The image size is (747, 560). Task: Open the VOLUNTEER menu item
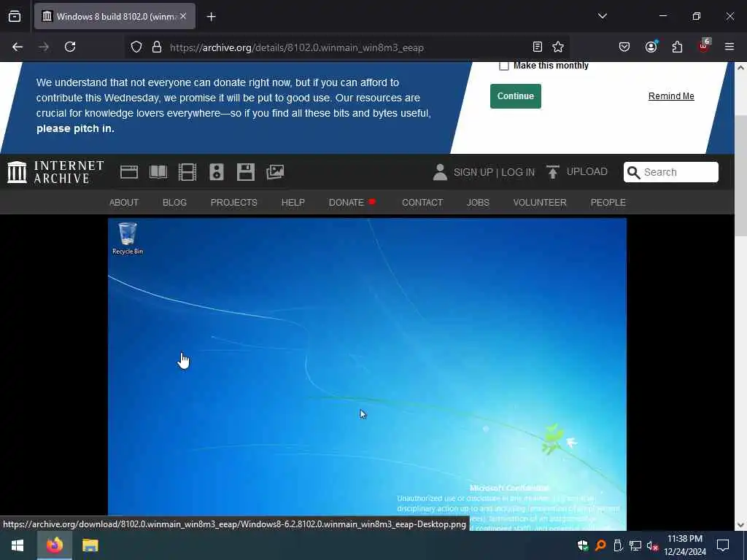pyautogui.click(x=540, y=203)
